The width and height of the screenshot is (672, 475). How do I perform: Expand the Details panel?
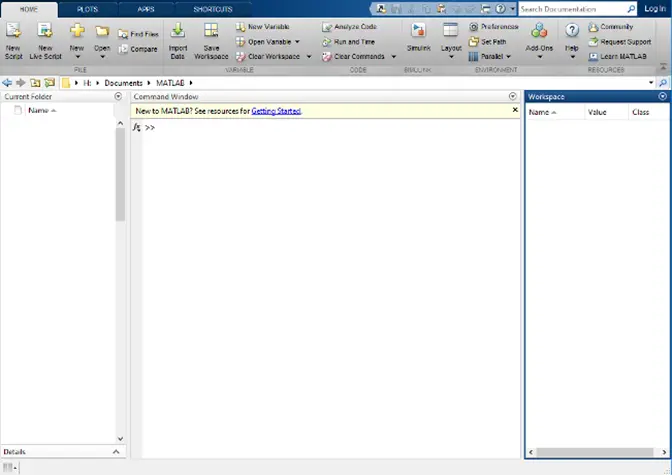click(116, 452)
